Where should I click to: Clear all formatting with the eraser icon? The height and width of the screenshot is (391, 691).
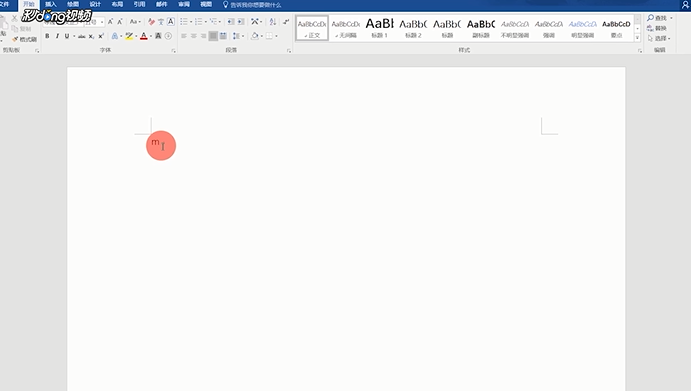(151, 22)
